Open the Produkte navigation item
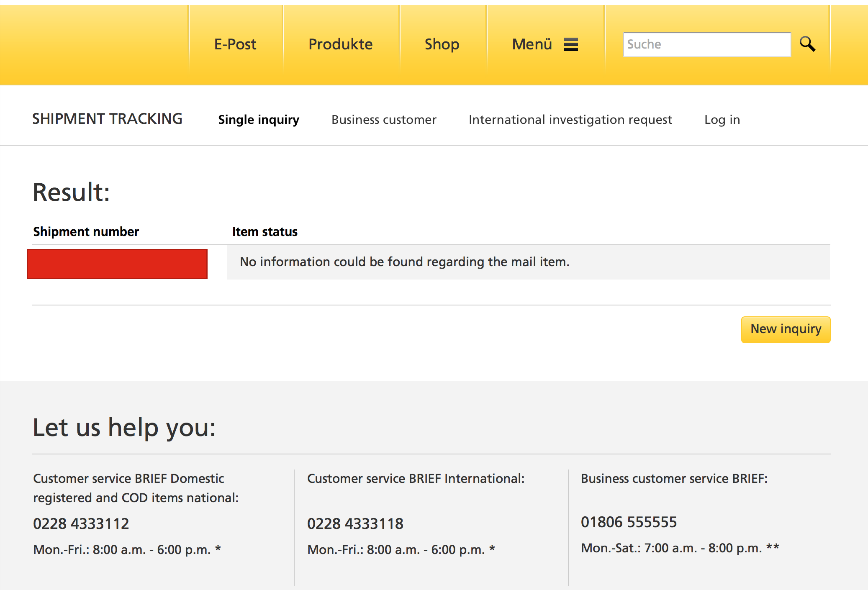 [x=340, y=44]
